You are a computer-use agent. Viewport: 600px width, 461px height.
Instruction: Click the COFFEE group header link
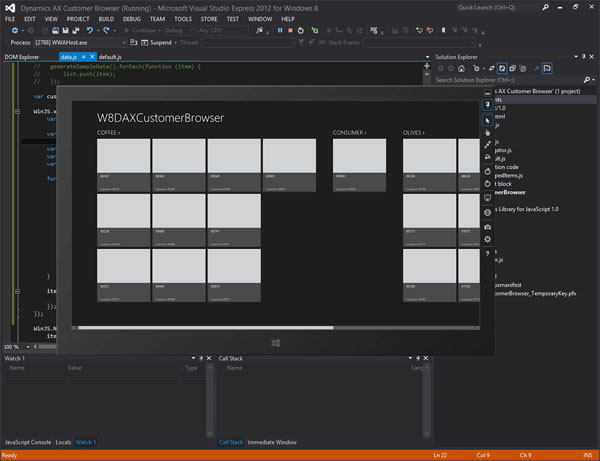click(x=108, y=132)
